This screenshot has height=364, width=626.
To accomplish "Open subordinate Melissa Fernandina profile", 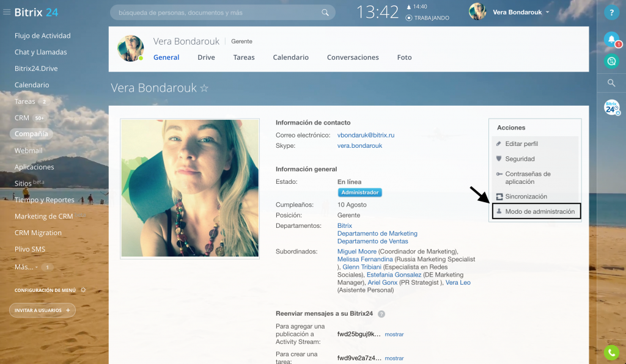I will [x=365, y=259].
